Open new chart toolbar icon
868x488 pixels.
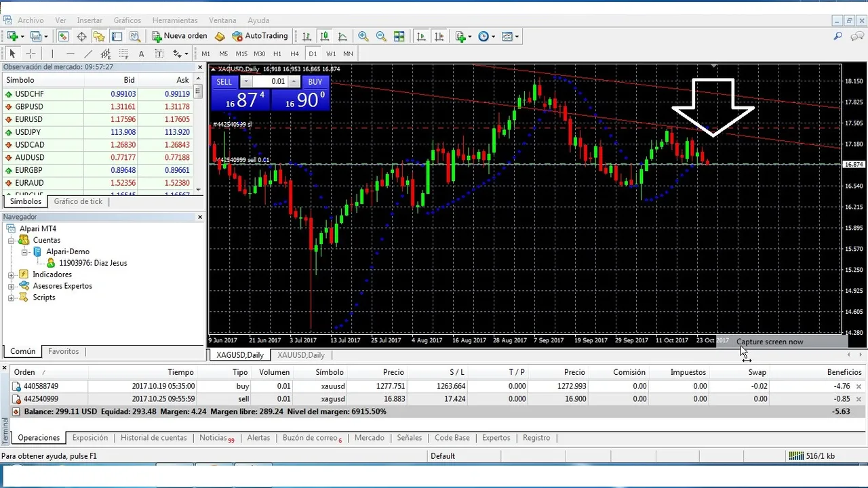(12, 36)
